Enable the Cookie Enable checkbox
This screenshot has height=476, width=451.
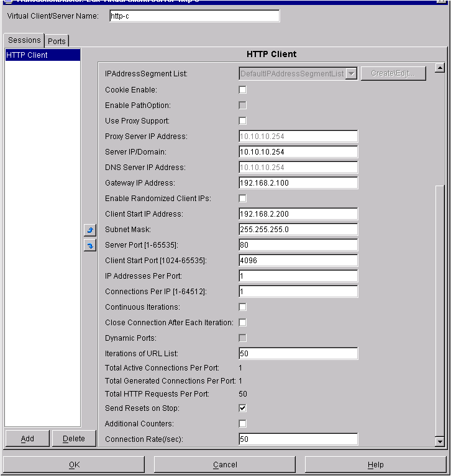242,90
